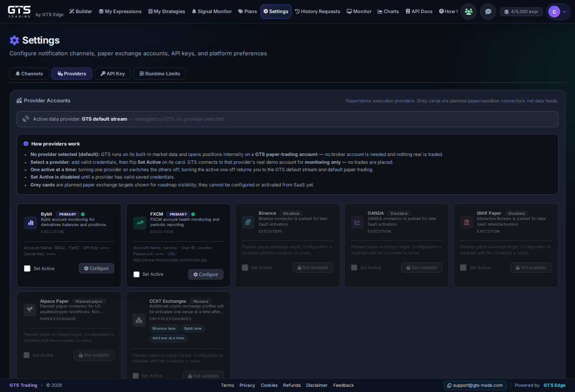Open the Monitor page
The image size is (575, 392).
[359, 11]
